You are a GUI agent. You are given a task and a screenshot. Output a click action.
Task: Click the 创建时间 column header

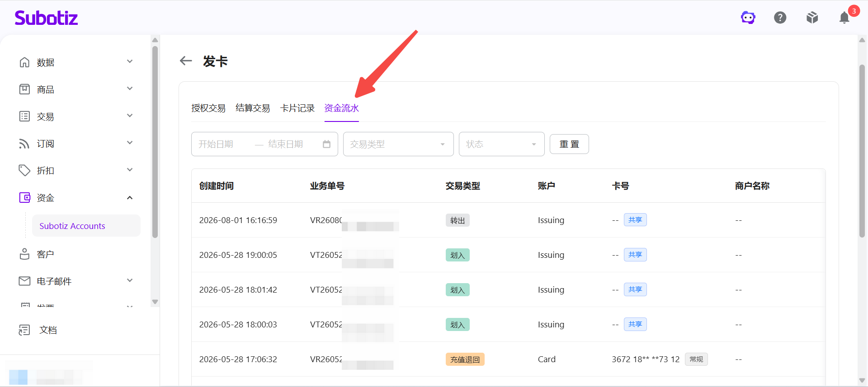[217, 186]
